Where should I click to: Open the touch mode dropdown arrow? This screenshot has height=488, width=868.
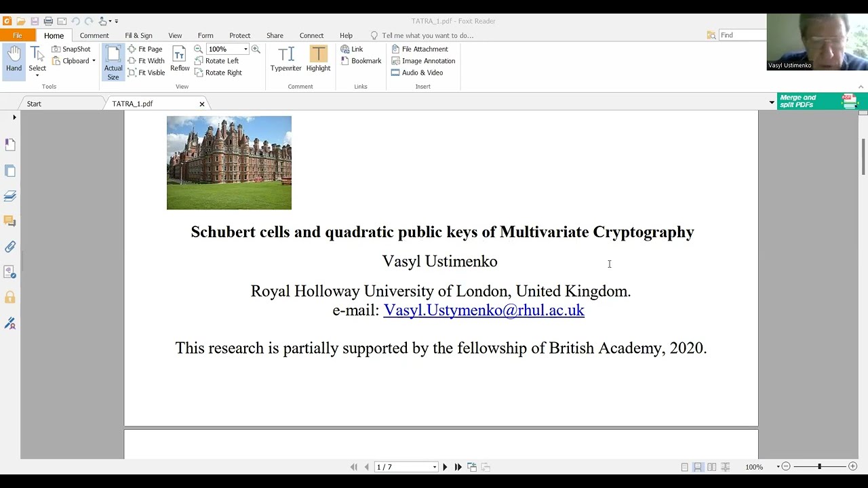point(110,22)
